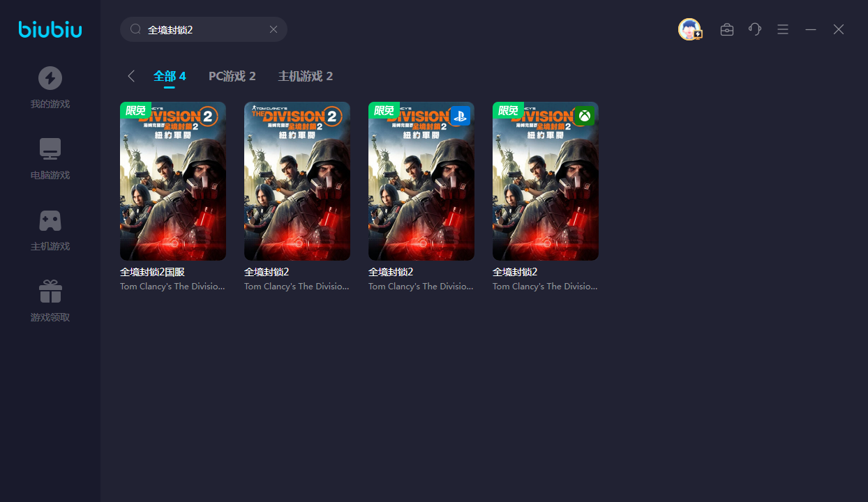Select the 全部 4 tab
The image size is (868, 502).
(170, 76)
